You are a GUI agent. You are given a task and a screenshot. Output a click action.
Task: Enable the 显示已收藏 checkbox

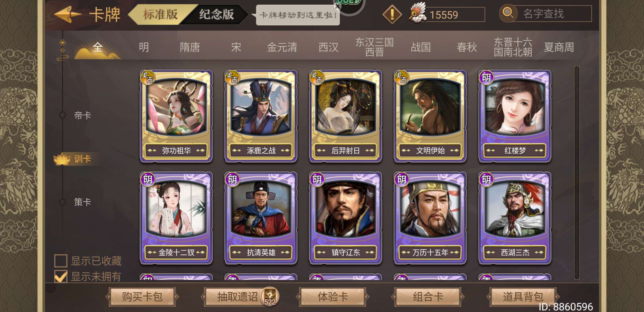[61, 260]
